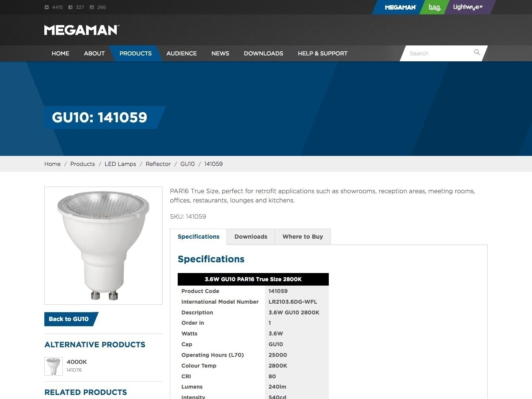
Task: Follow the LED Lamps breadcrumb link
Action: (120, 164)
